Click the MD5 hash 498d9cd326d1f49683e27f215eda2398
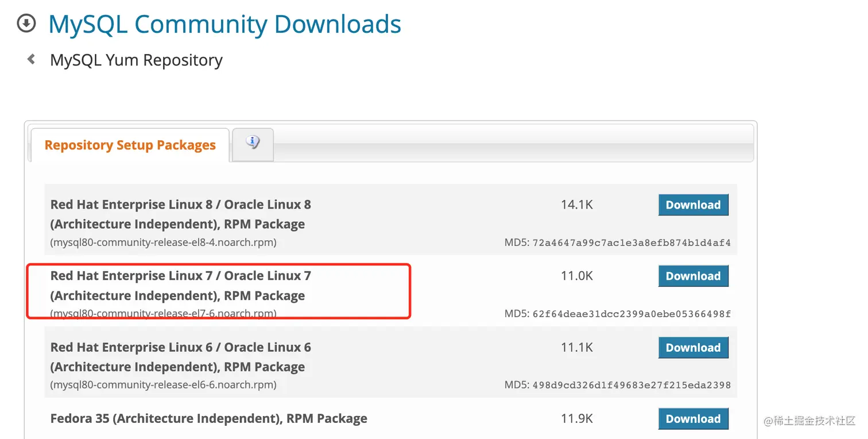Screen dimensions: 868x439 632,386
